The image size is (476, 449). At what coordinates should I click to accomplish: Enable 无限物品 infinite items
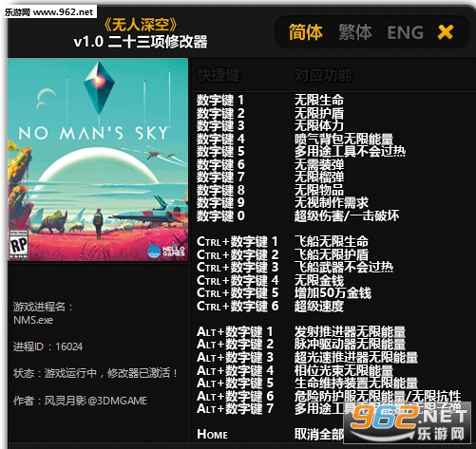[319, 190]
